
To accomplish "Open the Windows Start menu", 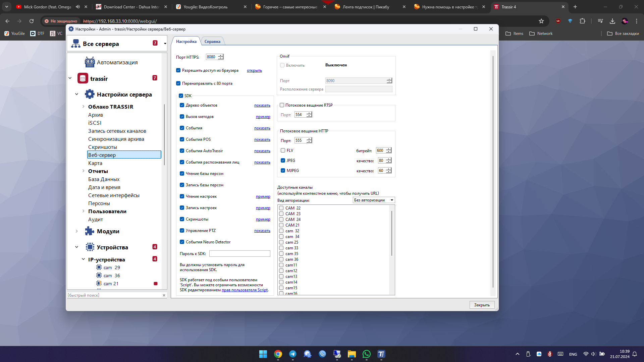I will (263, 354).
